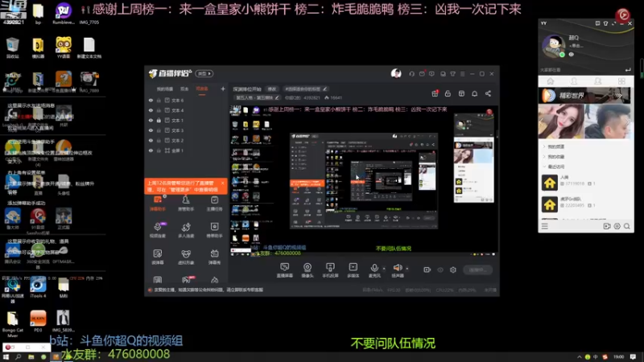Image resolution: width=644 pixels, height=362 pixels.
Task: Add 多媒体 multimedia source
Action: 353,270
